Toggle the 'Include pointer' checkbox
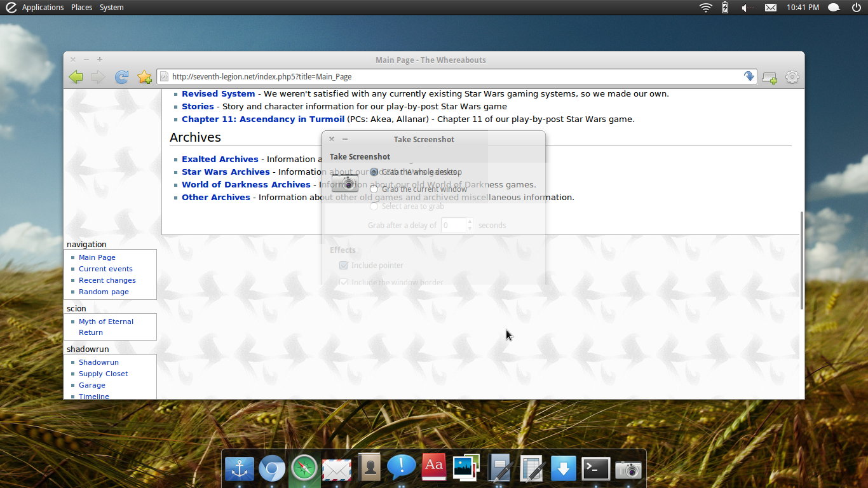The image size is (868, 488). pyautogui.click(x=344, y=266)
